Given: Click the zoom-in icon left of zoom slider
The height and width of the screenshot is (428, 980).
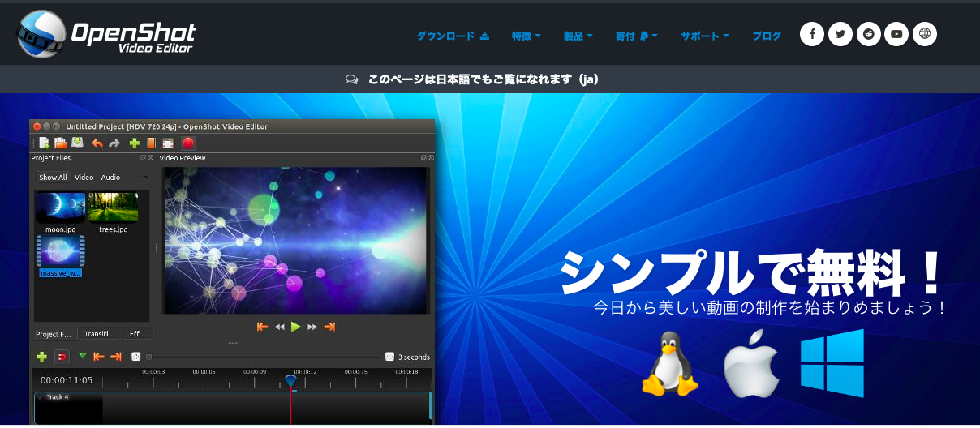Looking at the screenshot, I should click(x=136, y=357).
